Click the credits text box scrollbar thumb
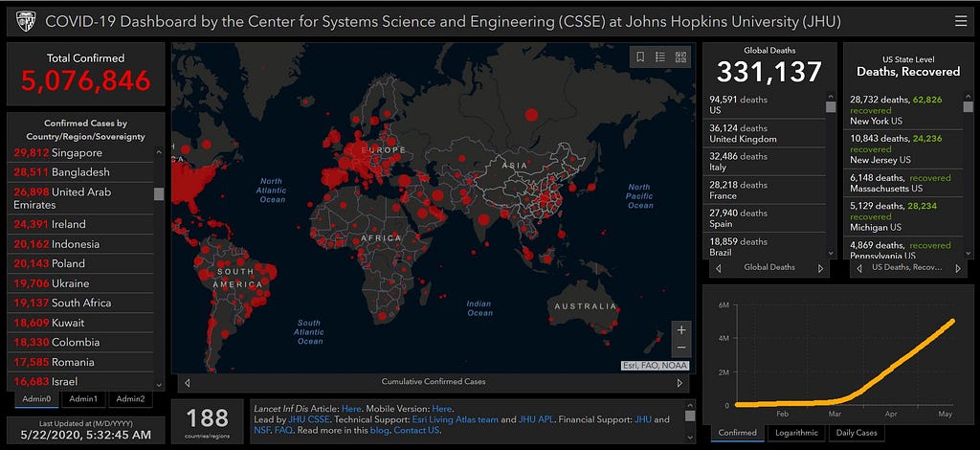This screenshot has width=980, height=450. (690, 416)
